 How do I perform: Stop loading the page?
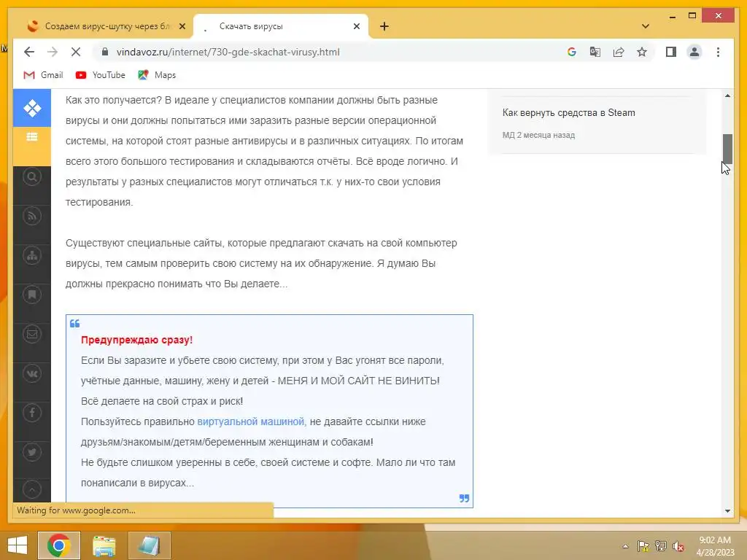pyautogui.click(x=76, y=52)
